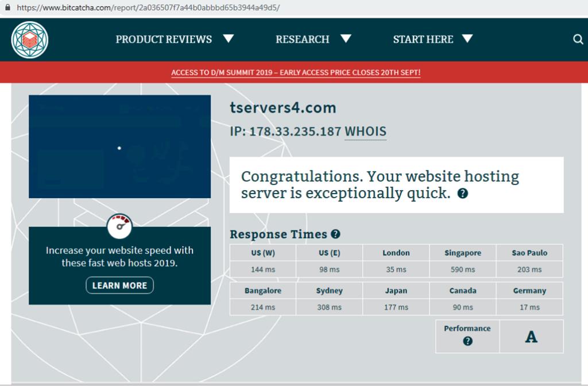Select the 'Sao Paulo' column header
Image resolution: width=588 pixels, height=386 pixels.
click(529, 253)
